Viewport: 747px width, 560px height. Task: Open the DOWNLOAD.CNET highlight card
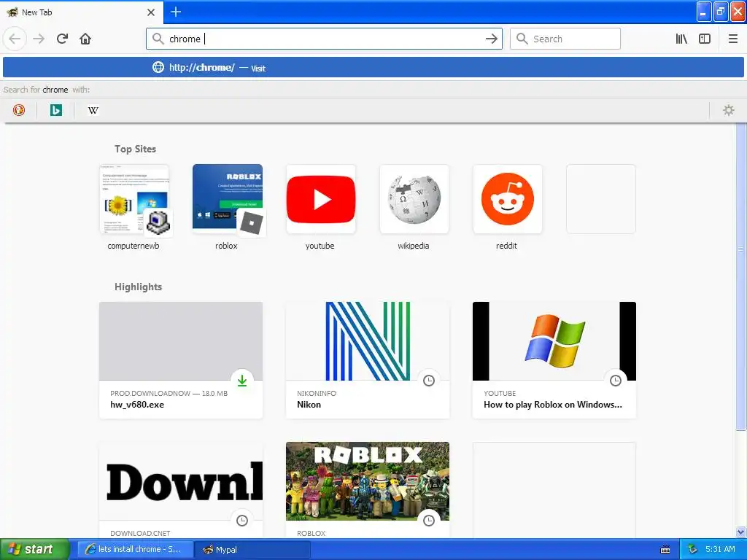(x=181, y=491)
